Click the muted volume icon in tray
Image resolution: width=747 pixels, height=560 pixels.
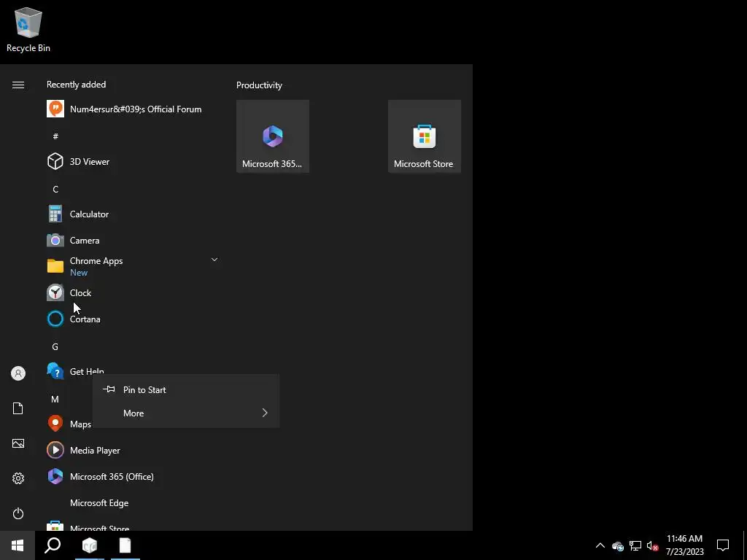coord(653,545)
